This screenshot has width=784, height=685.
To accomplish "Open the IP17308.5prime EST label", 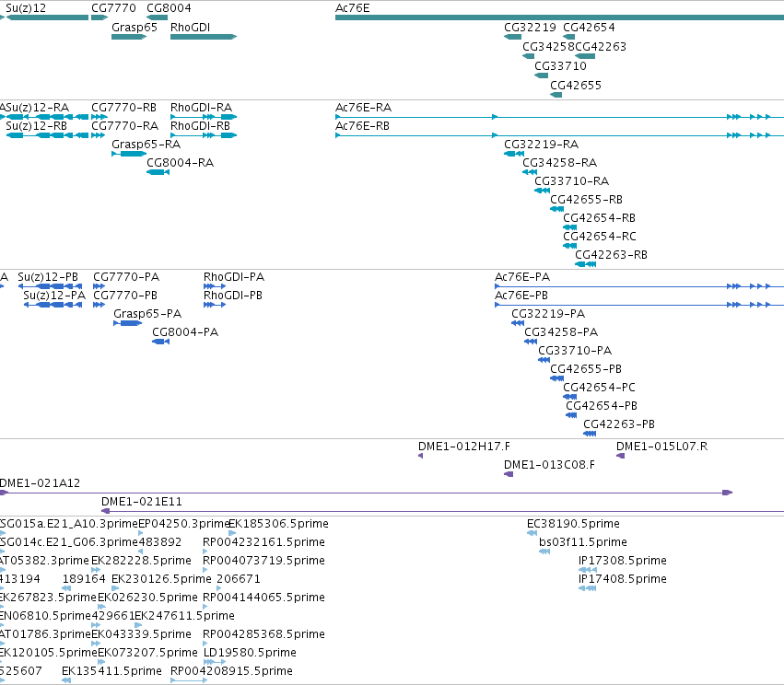I will pyautogui.click(x=623, y=561).
